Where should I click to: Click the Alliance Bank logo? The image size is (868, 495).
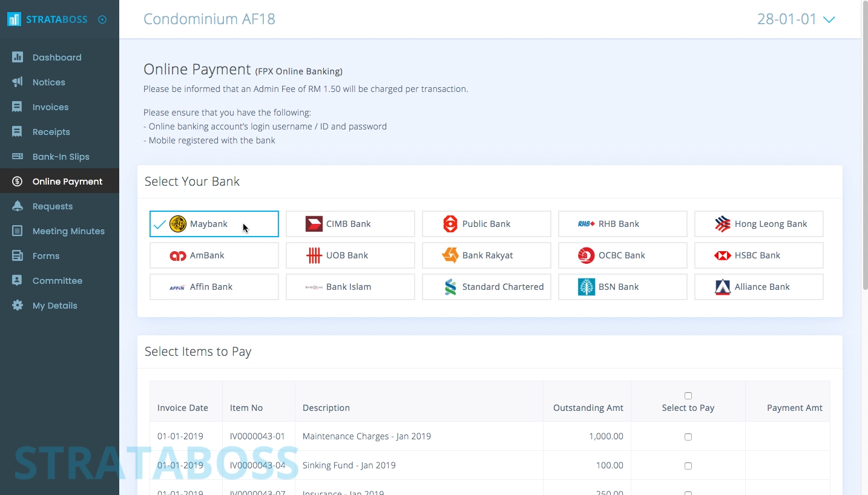(723, 287)
